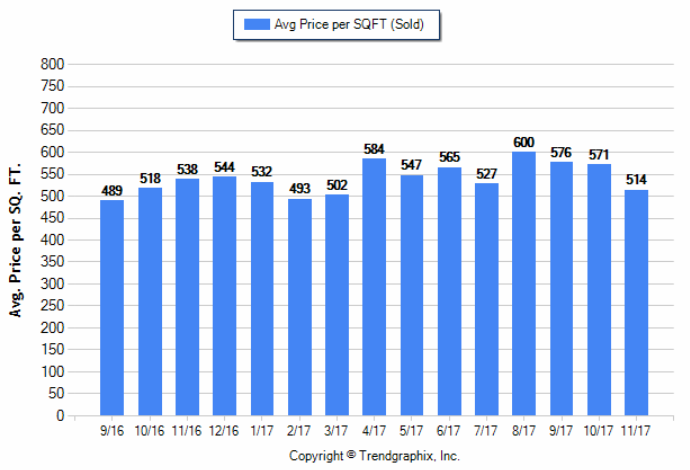The width and height of the screenshot is (690, 470).
Task: Select the 12/16 bar showing 544
Action: tap(224, 296)
